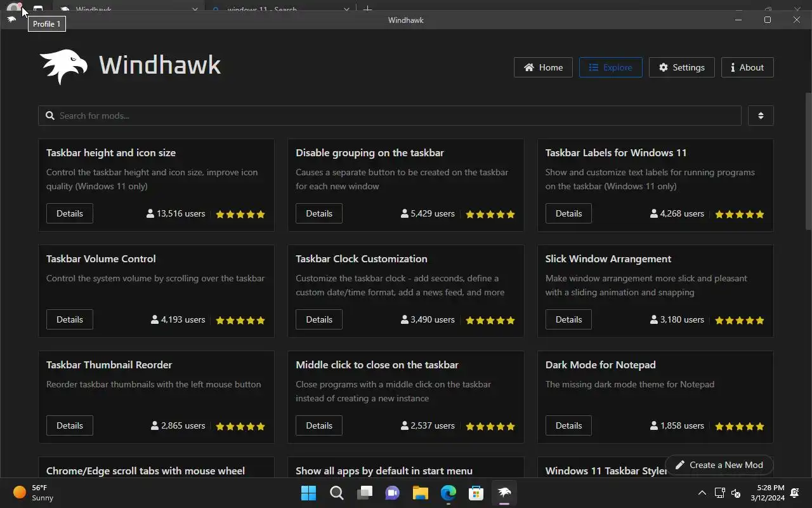812x508 pixels.
Task: Switch to the Explore view
Action: click(610, 67)
